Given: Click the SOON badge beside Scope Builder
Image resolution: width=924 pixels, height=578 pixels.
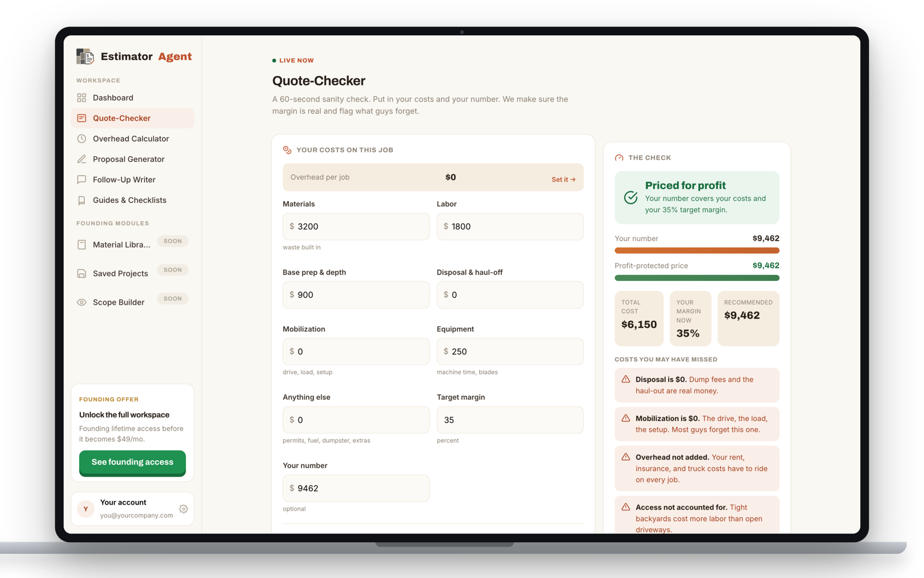Looking at the screenshot, I should click(173, 299).
